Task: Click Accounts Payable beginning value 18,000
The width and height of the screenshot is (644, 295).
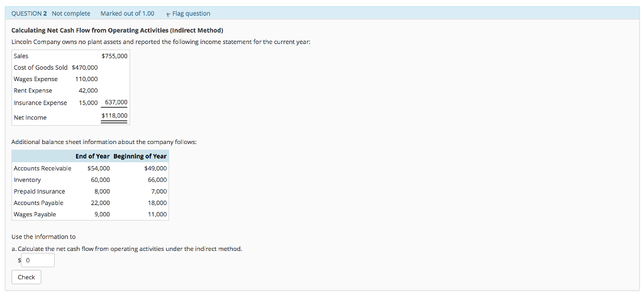Action: [x=157, y=203]
